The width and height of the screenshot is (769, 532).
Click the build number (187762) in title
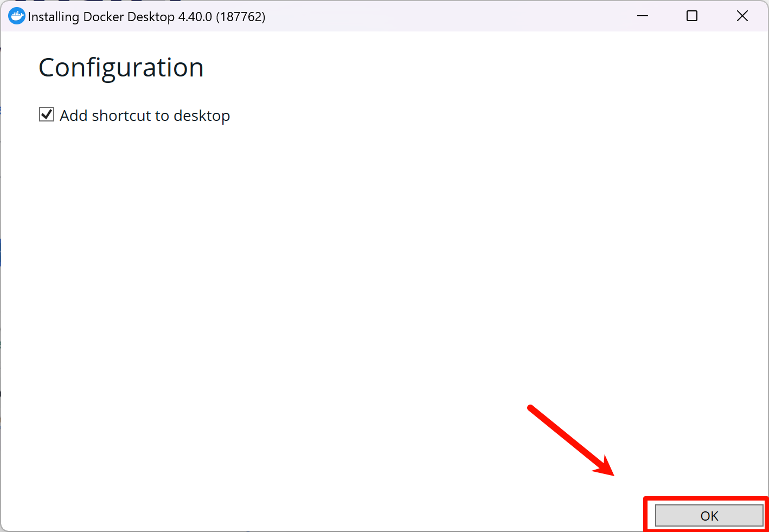pos(241,17)
